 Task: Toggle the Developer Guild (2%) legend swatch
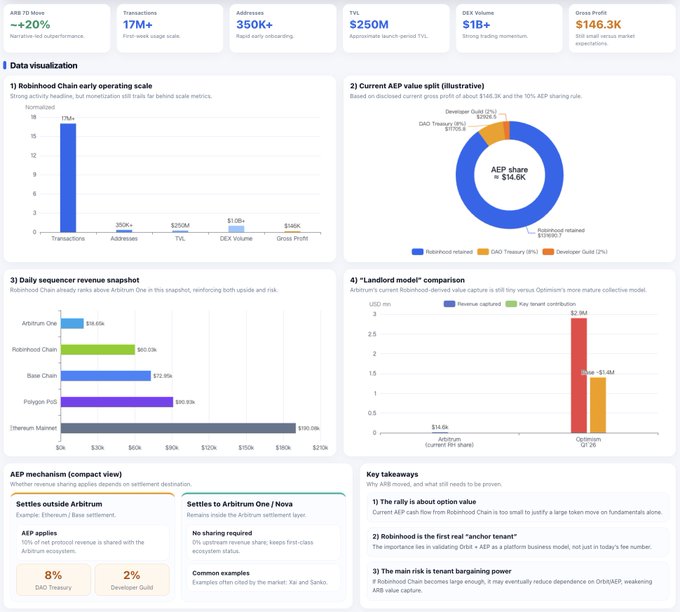coord(548,252)
